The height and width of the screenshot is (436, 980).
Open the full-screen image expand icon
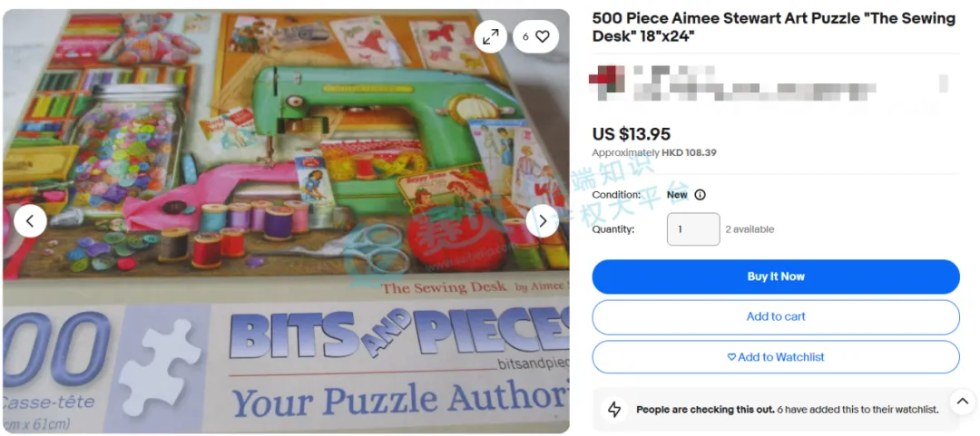pyautogui.click(x=491, y=37)
